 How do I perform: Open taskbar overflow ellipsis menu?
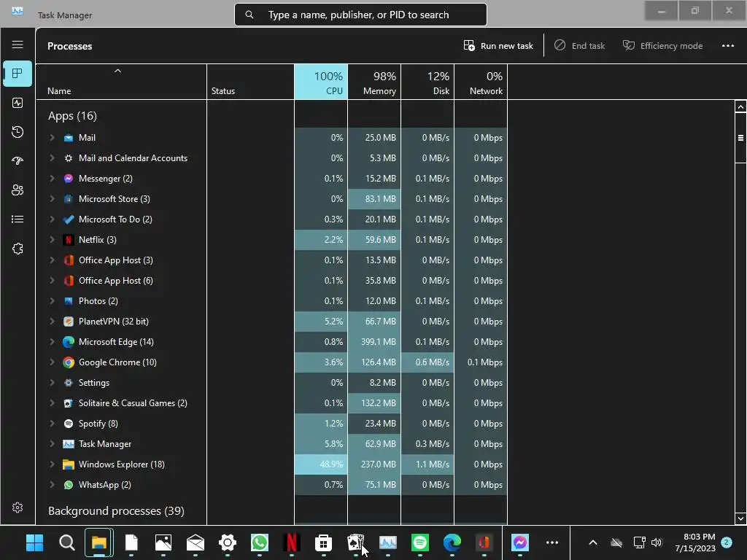click(552, 542)
